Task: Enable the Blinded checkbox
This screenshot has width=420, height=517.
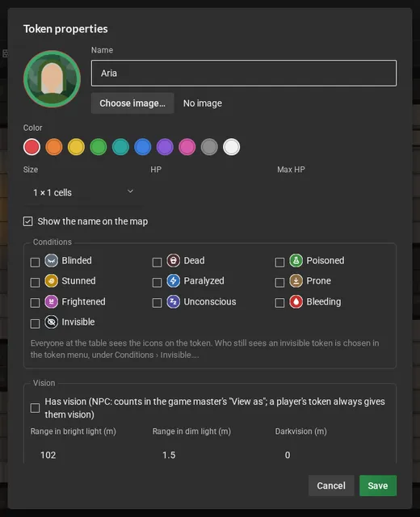Action: click(35, 263)
